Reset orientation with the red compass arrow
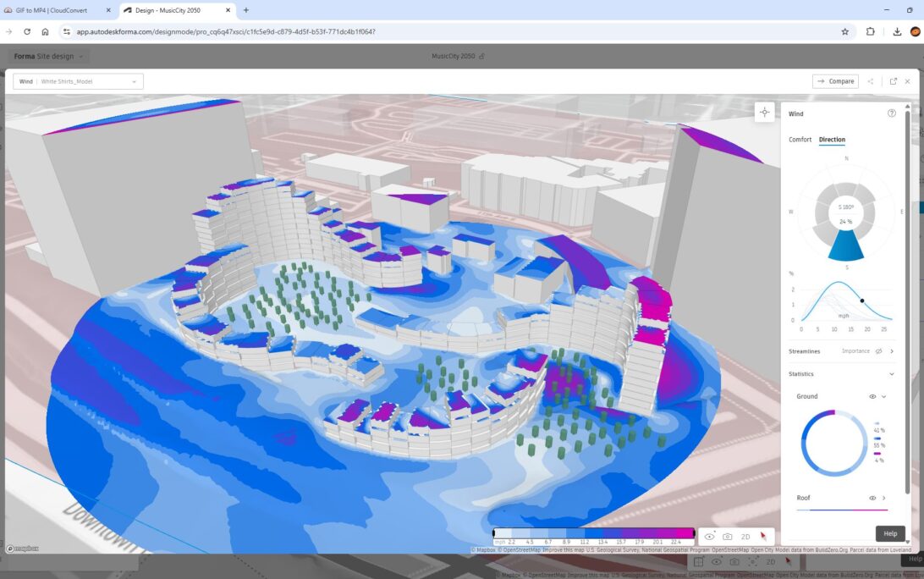924x579 pixels. click(763, 537)
